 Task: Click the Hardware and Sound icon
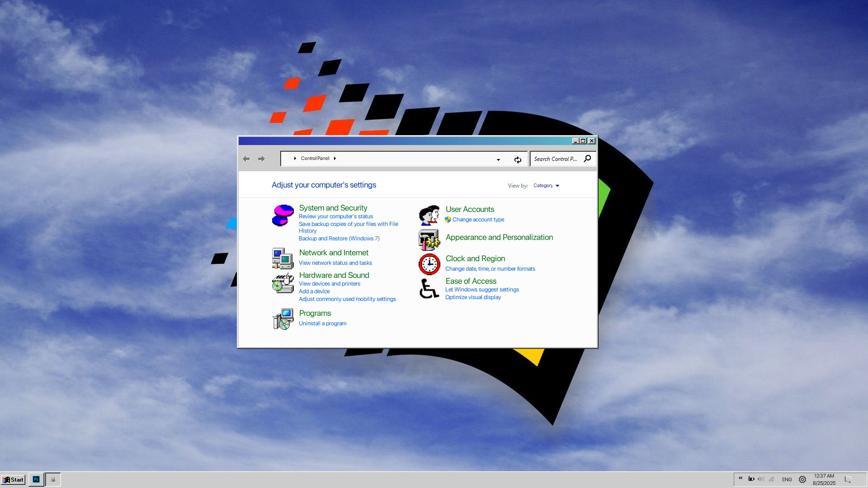[x=283, y=283]
